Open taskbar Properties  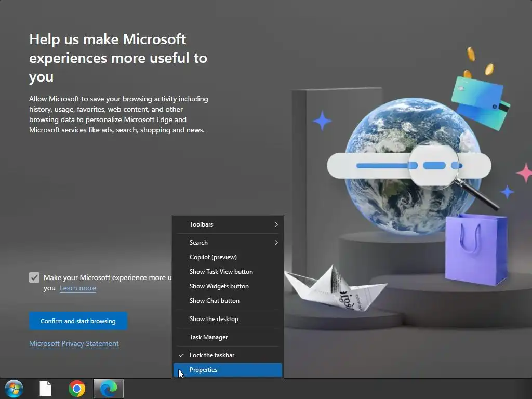point(228,370)
